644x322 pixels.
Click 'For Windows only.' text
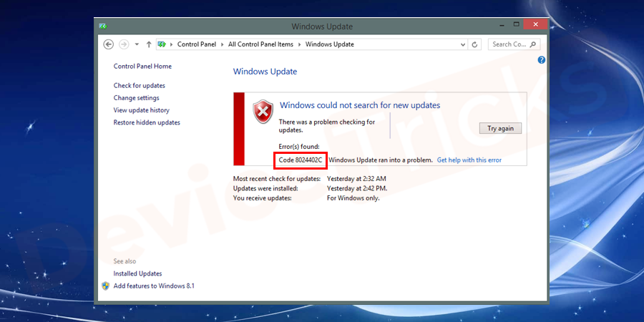(353, 198)
